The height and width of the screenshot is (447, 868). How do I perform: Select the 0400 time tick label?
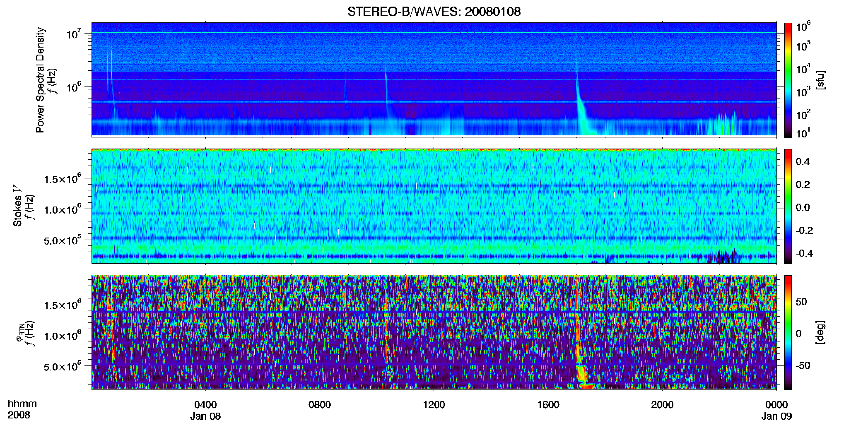point(205,405)
